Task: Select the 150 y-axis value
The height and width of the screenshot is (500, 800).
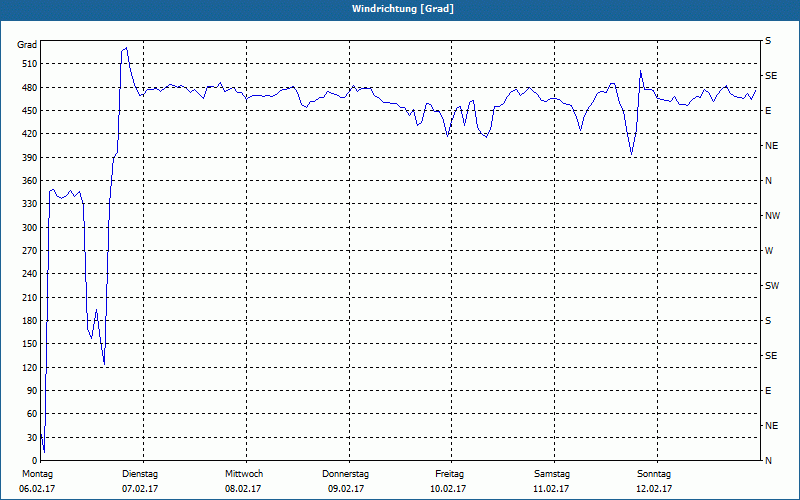Action: 30,344
